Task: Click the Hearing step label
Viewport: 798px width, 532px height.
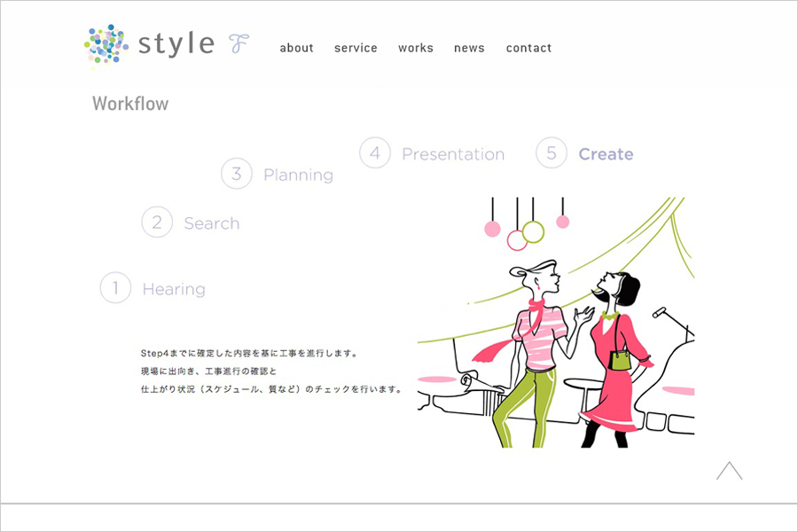Action: tap(174, 289)
